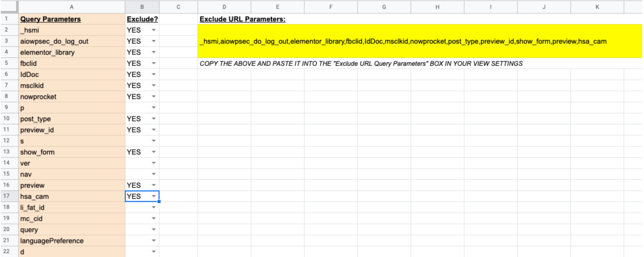Expand the Exclude dropdown for mc_cid

click(154, 218)
